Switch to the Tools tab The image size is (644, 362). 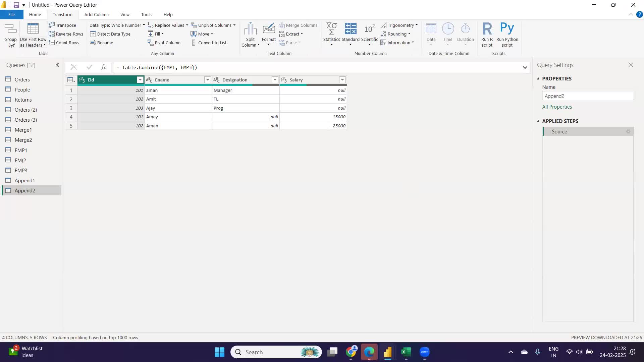click(x=146, y=14)
